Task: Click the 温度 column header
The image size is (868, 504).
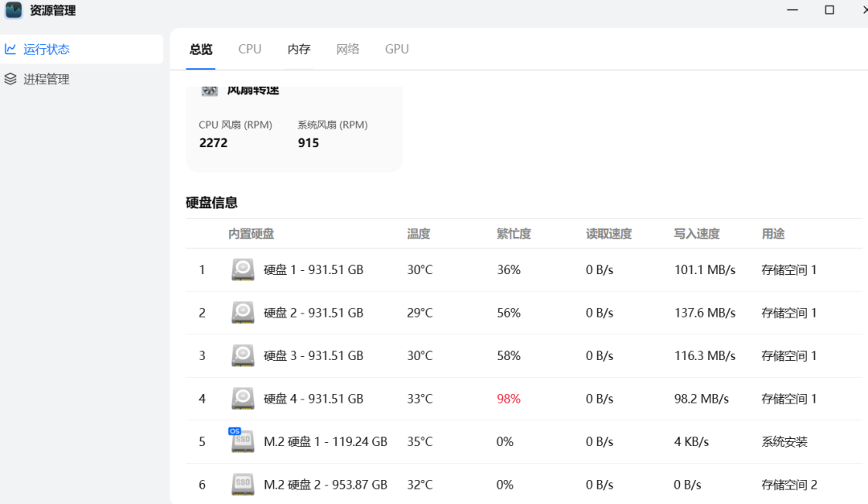Action: click(419, 233)
